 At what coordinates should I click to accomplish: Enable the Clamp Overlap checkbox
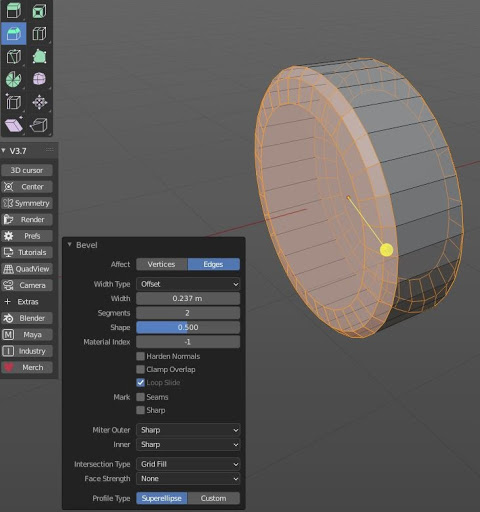(x=140, y=369)
